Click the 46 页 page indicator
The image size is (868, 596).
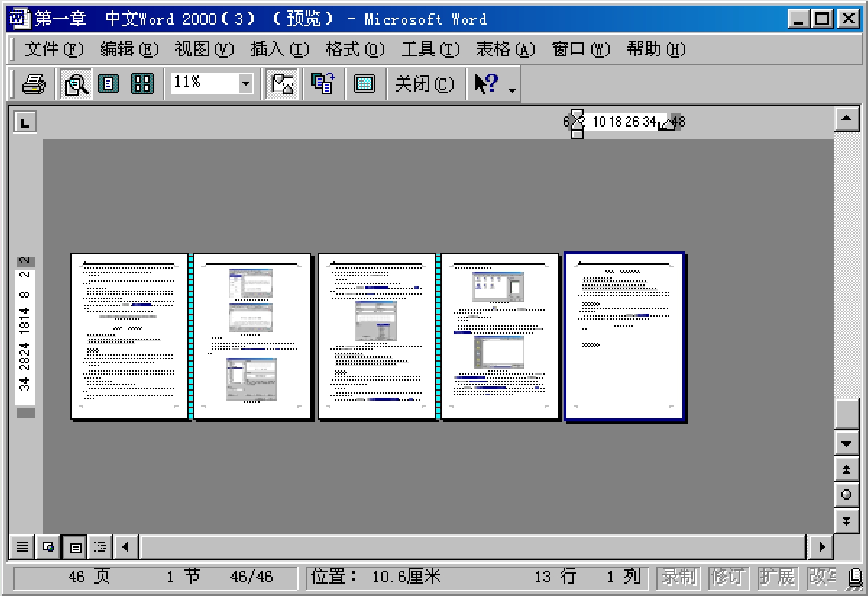tap(89, 577)
